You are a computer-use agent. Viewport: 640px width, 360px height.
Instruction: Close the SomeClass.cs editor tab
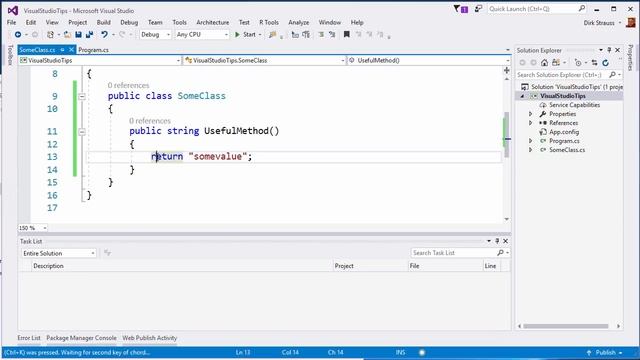[71, 50]
